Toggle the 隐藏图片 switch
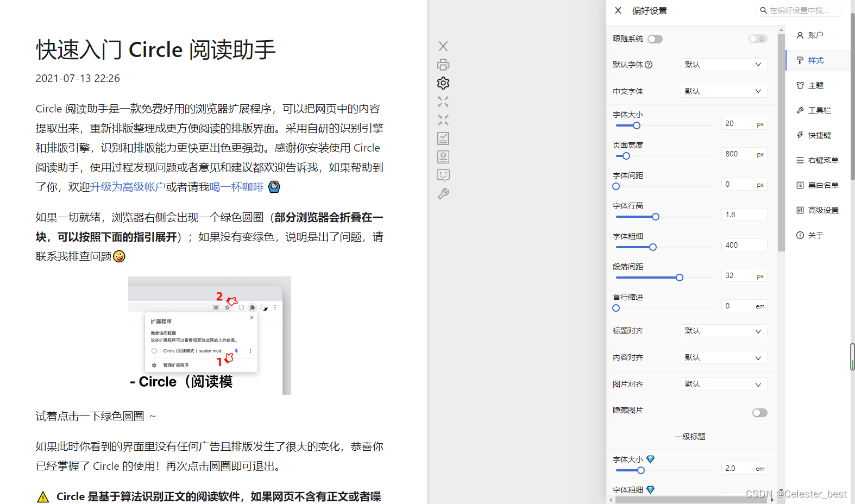The width and height of the screenshot is (855, 504). pyautogui.click(x=760, y=413)
